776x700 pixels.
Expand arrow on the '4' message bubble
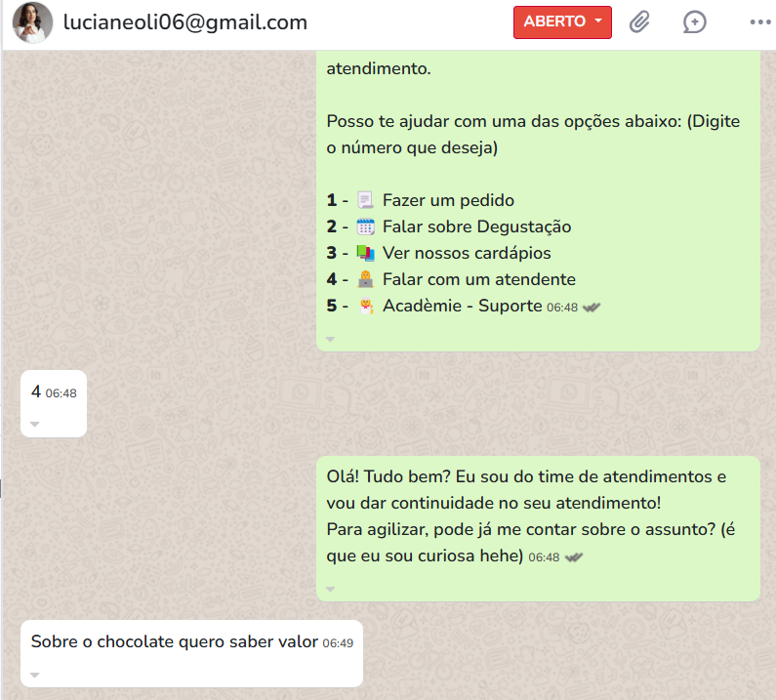click(x=34, y=425)
